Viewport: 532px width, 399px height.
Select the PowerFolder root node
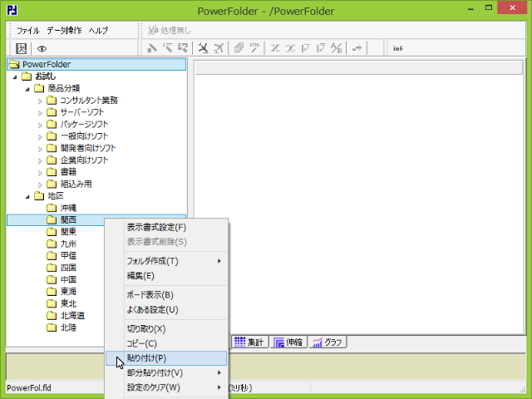point(96,64)
